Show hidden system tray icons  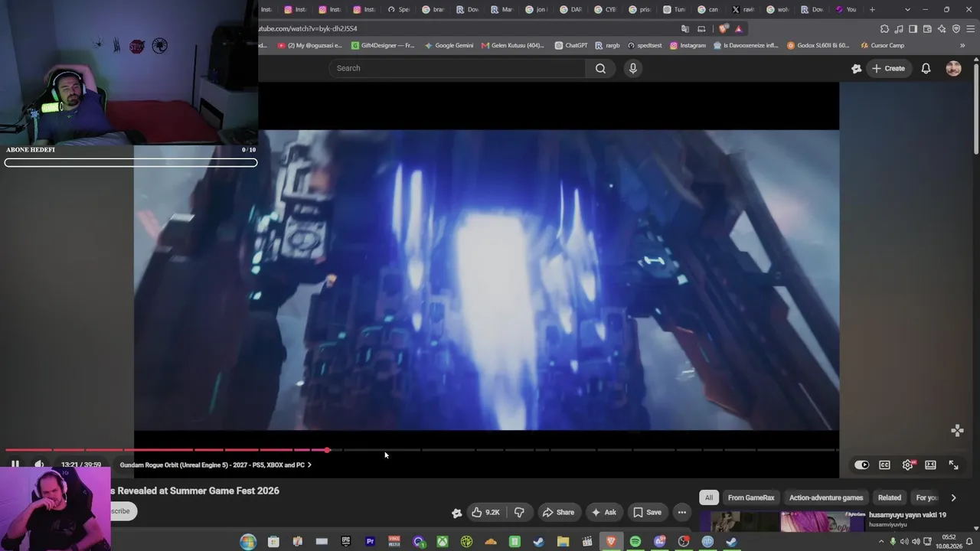880,542
